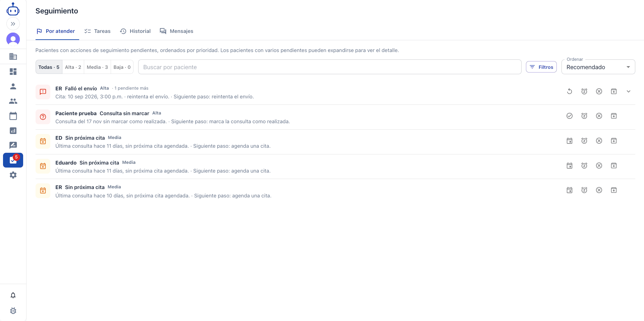Open the settings gear sidebar icon
The image size is (644, 321).
click(x=13, y=175)
